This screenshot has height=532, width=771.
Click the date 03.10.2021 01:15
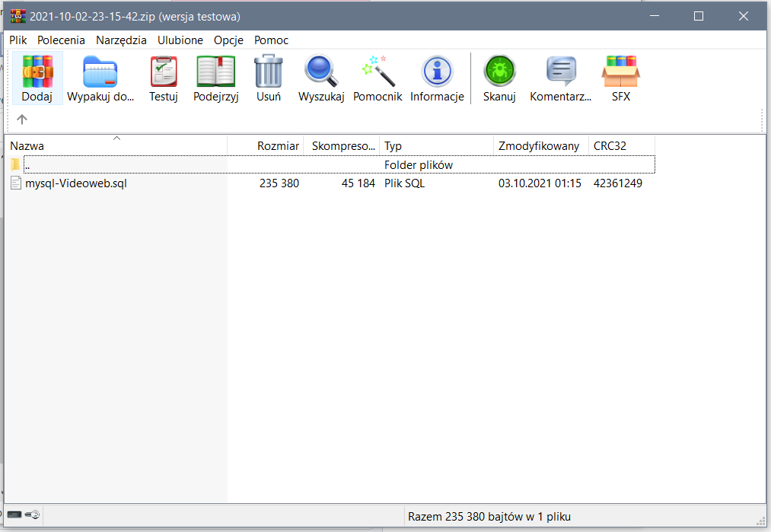click(x=540, y=183)
